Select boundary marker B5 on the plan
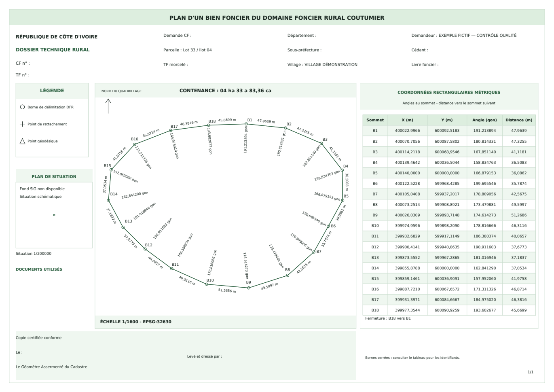Screen dimensions: 554x392 coord(343,200)
